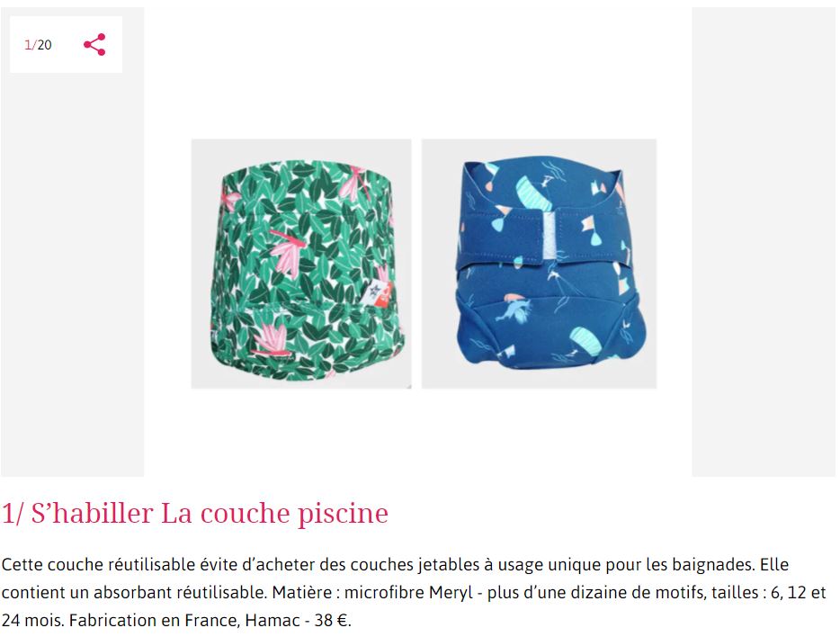Screen dimensions: 840x637
Task: Click the central pink flower on green diaper
Action: [x=290, y=252]
